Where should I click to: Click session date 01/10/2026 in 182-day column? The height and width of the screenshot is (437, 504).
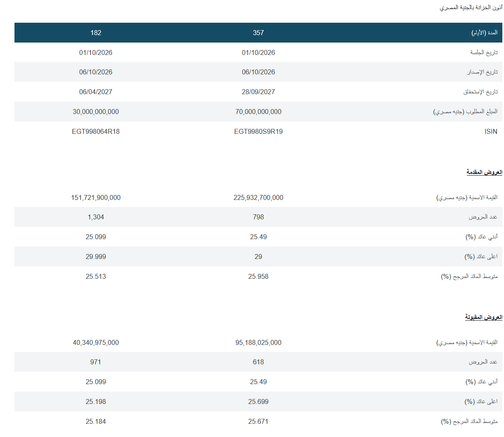[96, 52]
